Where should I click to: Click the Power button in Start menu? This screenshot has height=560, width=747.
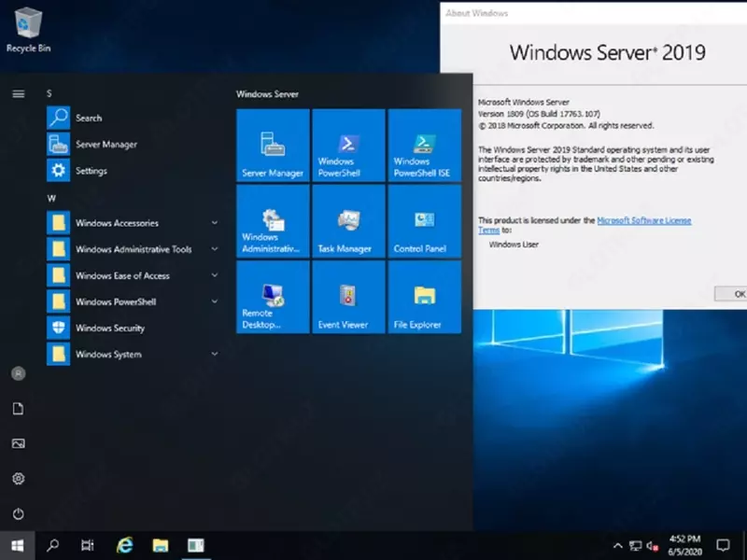(x=17, y=511)
